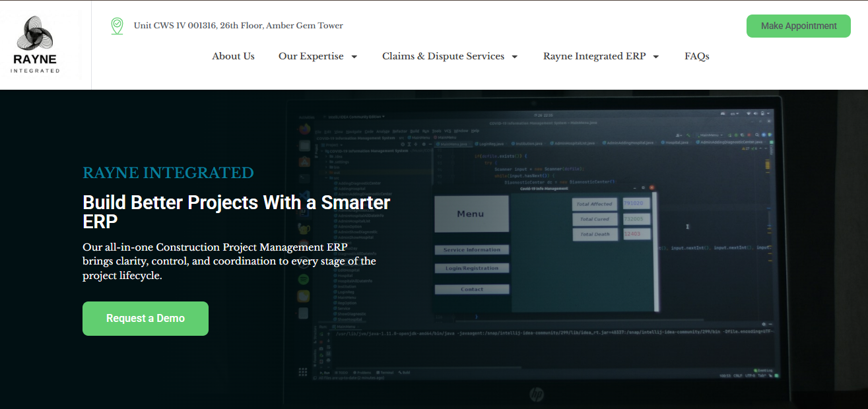Open the About Us page
The width and height of the screenshot is (868, 409).
(x=233, y=56)
